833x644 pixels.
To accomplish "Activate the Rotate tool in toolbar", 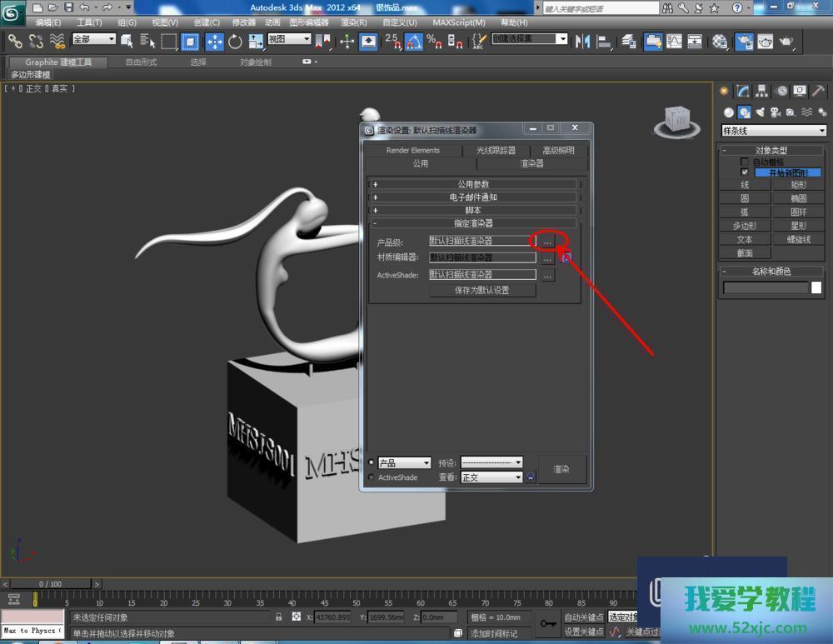I will point(235,41).
